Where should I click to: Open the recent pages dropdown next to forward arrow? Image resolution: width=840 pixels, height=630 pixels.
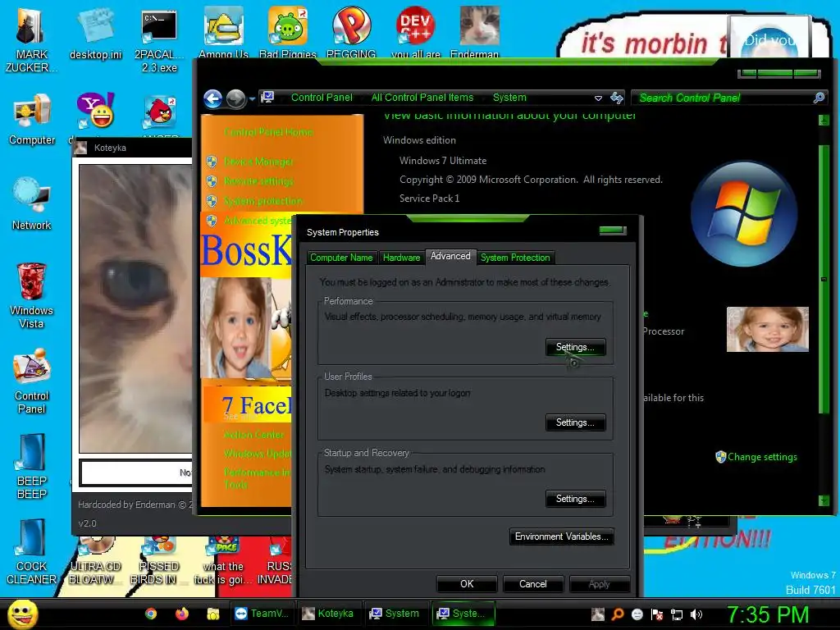tap(252, 99)
